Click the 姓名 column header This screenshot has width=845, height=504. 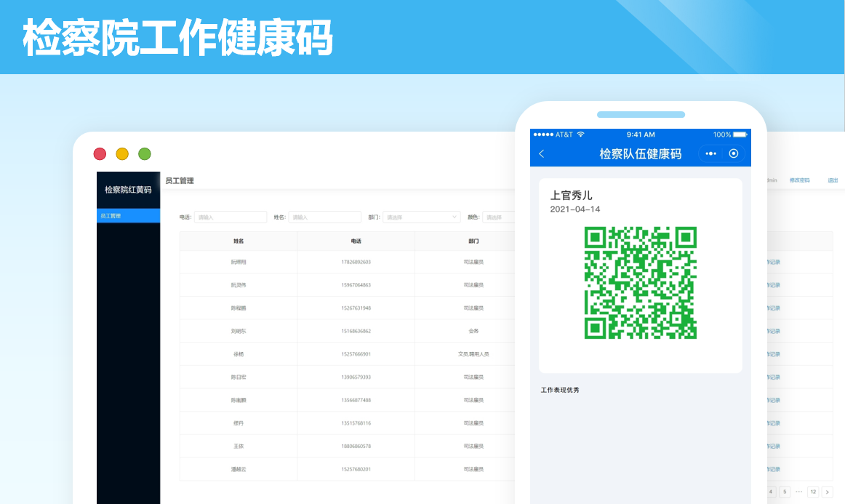(239, 241)
